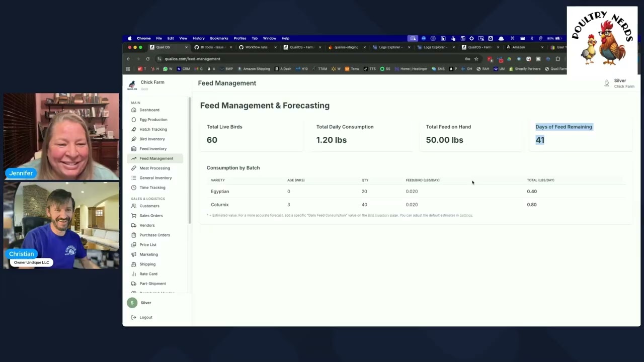Screen dimensions: 644x362
Task: Go back using Chrome back arrow
Action: click(x=128, y=59)
